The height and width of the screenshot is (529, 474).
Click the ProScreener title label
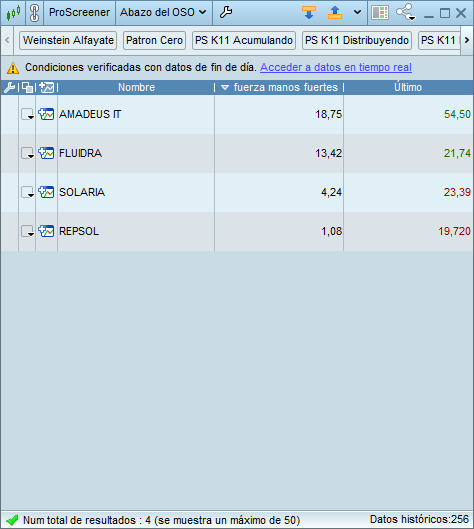point(79,12)
